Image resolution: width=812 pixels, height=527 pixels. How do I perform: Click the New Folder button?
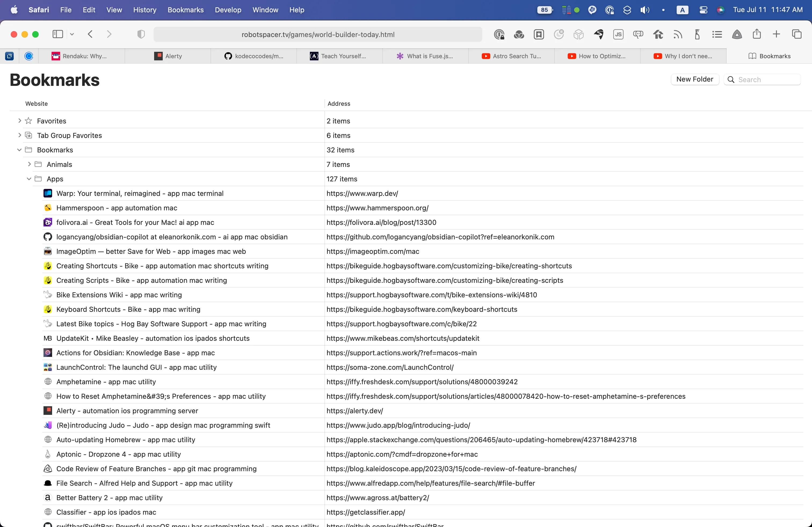[695, 79]
